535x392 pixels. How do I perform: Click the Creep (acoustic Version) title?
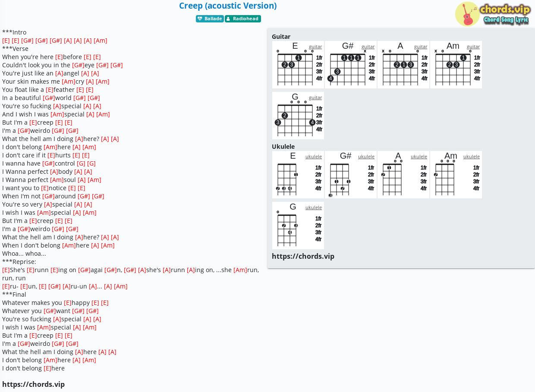click(x=228, y=6)
